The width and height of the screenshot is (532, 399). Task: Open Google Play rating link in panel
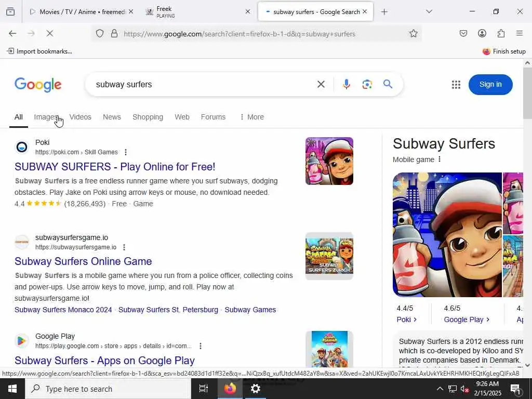coord(467,320)
